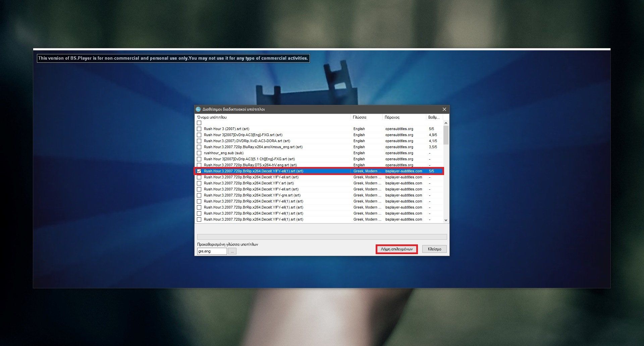Image resolution: width=644 pixels, height=346 pixels.
Task: Check the rushhour_eng.sub subtitle box
Action: click(x=199, y=153)
